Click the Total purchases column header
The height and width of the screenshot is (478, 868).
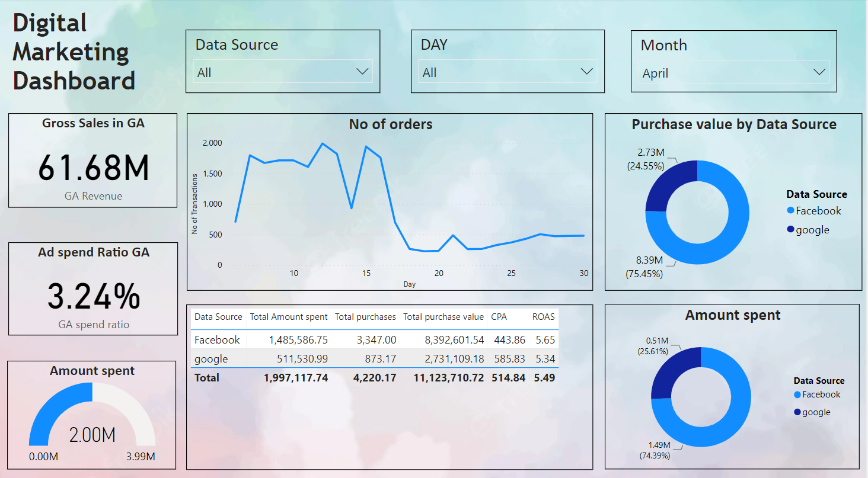tap(365, 317)
